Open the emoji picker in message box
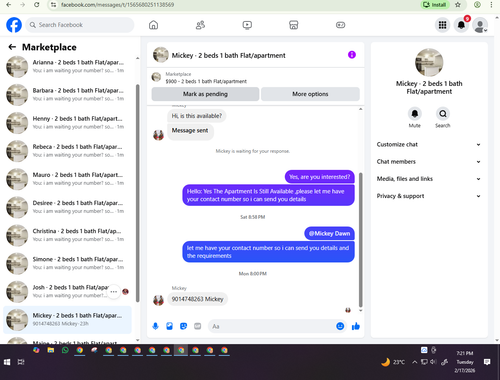Screen dimensions: 500x380 (340, 326)
